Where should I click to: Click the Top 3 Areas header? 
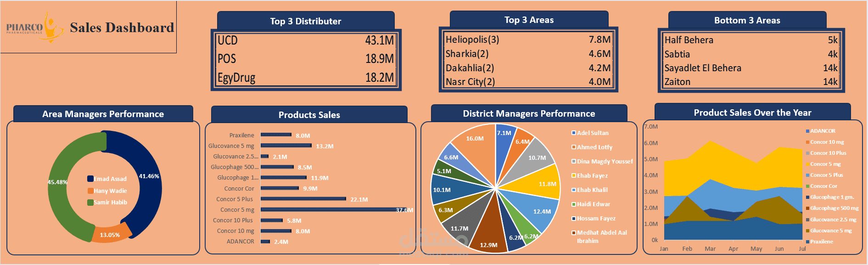tap(529, 20)
